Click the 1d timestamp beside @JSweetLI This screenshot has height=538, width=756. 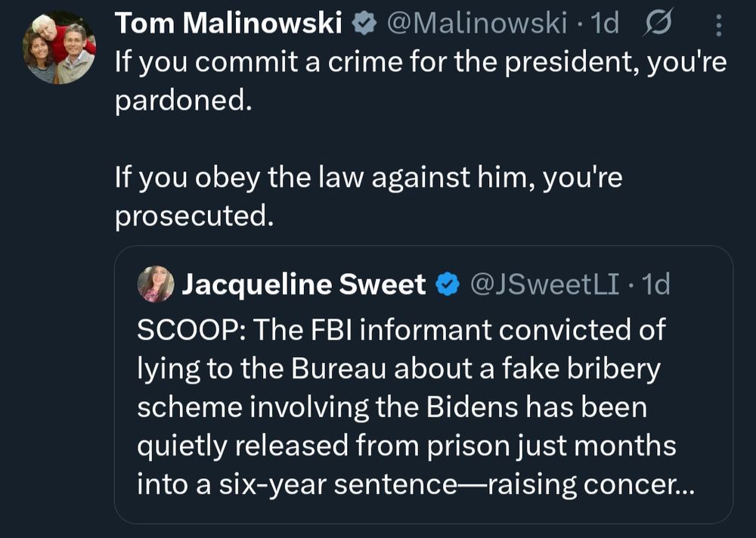[655, 285]
